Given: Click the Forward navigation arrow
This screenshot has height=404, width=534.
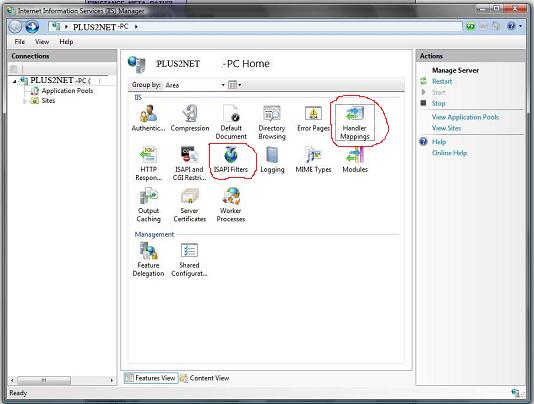Looking at the screenshot, I should click(32, 27).
